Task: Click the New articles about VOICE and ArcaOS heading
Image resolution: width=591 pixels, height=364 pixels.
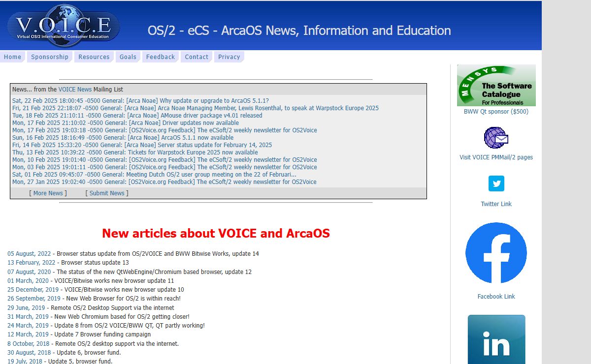Action: (x=216, y=233)
